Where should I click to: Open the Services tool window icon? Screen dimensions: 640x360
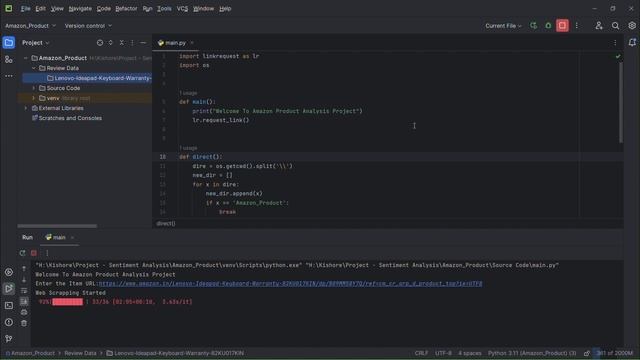tap(9, 272)
